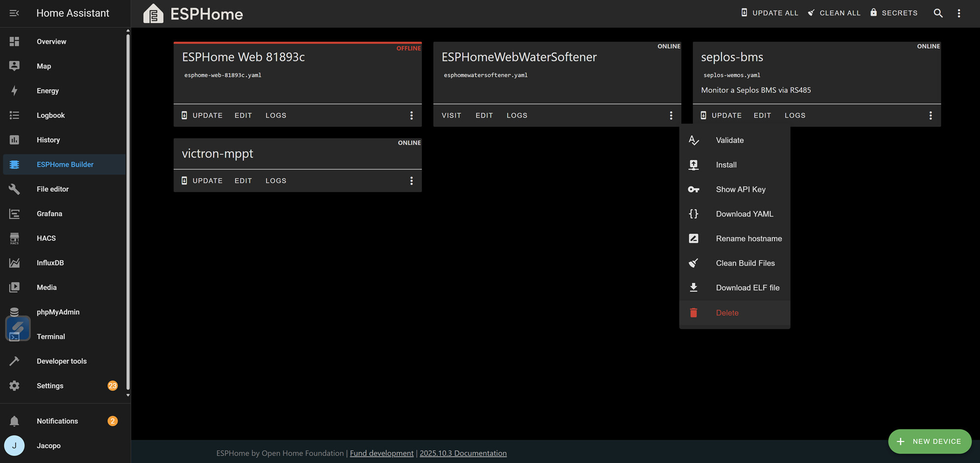Image resolution: width=980 pixels, height=463 pixels.
Task: Open File editor via wrench icon
Action: coord(14,189)
